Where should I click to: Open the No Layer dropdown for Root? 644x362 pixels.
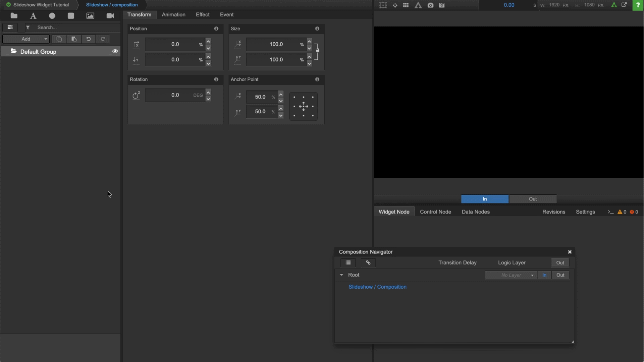[511, 275]
